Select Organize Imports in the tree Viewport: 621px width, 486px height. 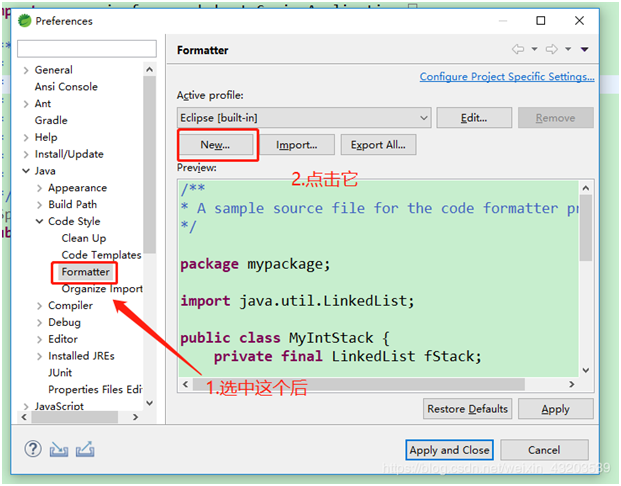click(x=102, y=289)
